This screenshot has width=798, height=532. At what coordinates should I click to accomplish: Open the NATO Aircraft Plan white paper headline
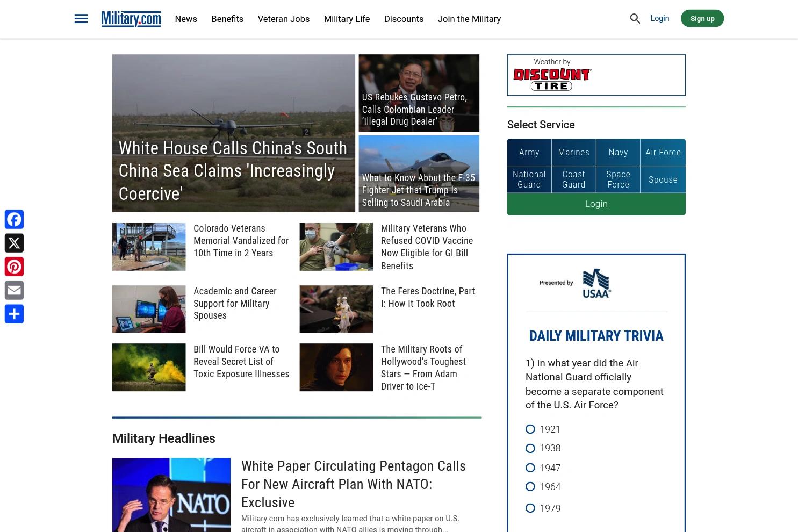pyautogui.click(x=354, y=484)
